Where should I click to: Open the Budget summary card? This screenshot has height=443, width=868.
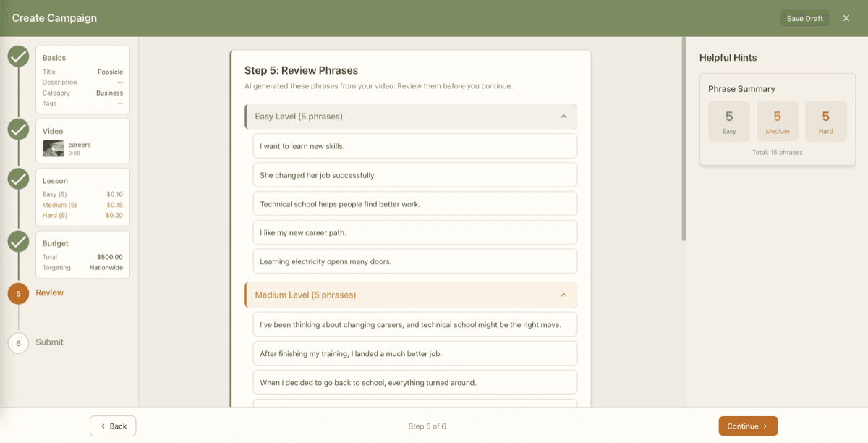(x=83, y=255)
